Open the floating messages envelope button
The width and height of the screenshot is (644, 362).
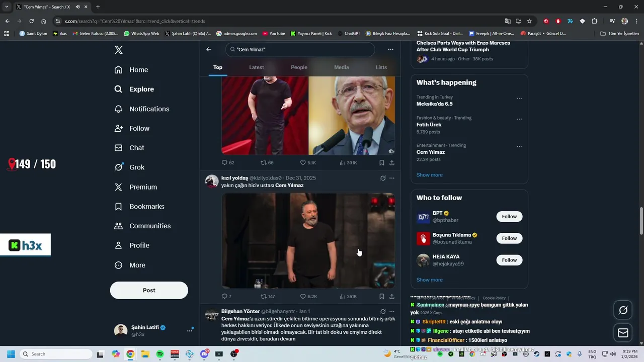click(623, 333)
